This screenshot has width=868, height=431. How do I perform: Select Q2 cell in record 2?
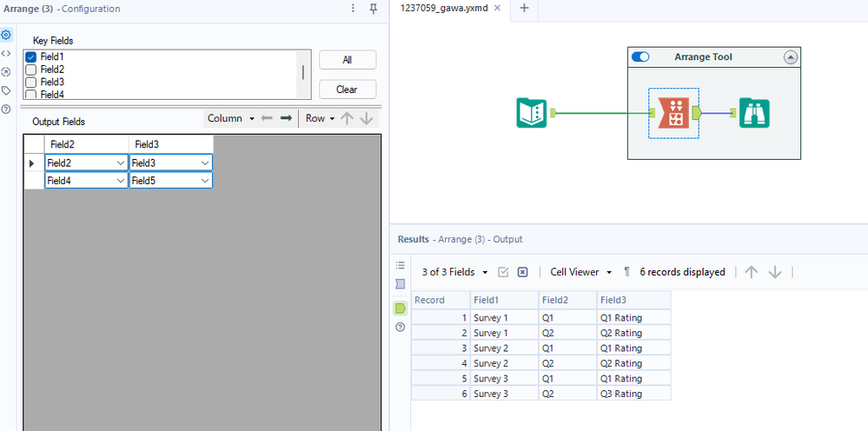(x=568, y=333)
